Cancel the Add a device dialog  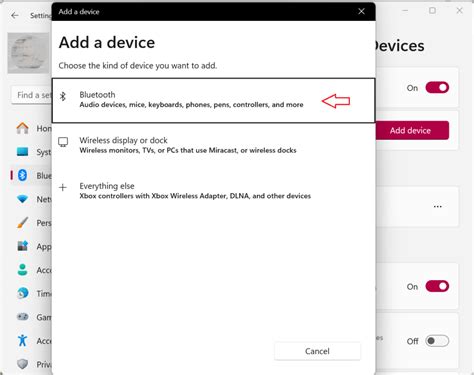pyautogui.click(x=317, y=351)
